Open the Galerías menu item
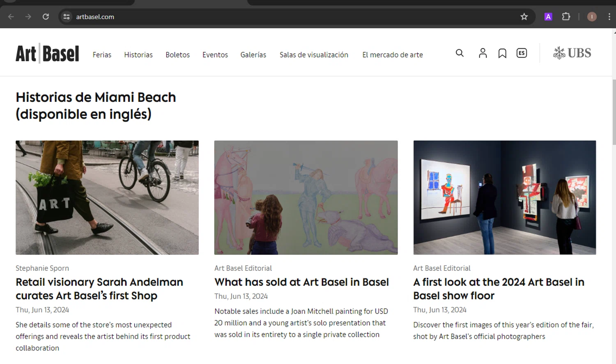Viewport: 616px width, 364px height. click(x=253, y=55)
